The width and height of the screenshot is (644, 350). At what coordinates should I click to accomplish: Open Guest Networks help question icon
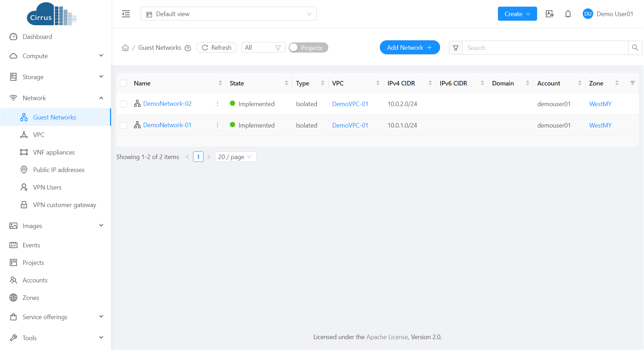188,48
